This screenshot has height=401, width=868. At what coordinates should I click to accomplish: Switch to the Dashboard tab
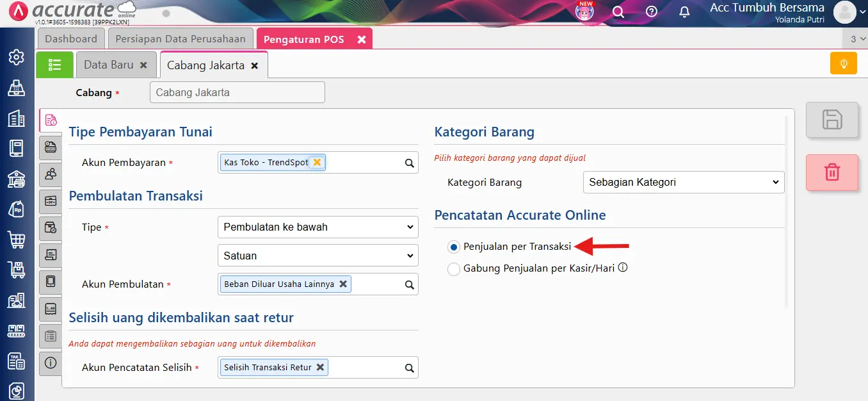pyautogui.click(x=71, y=39)
